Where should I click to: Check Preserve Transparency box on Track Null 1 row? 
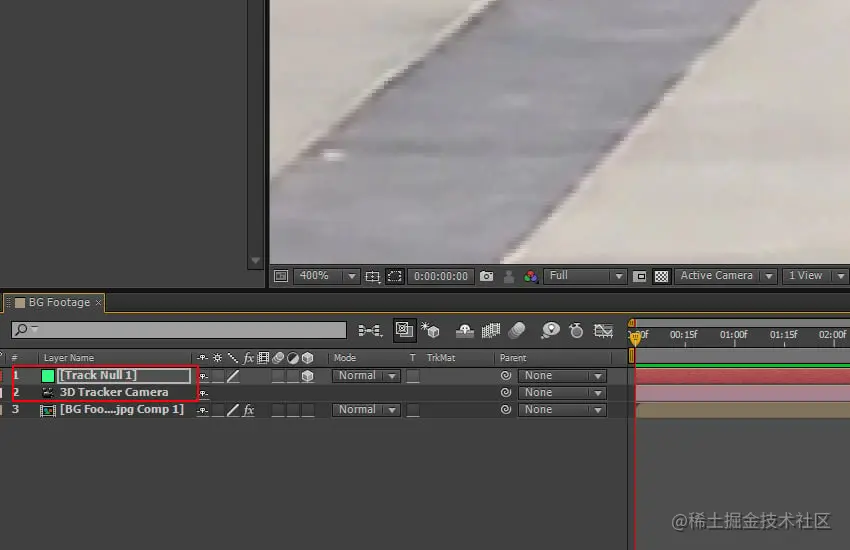click(413, 376)
